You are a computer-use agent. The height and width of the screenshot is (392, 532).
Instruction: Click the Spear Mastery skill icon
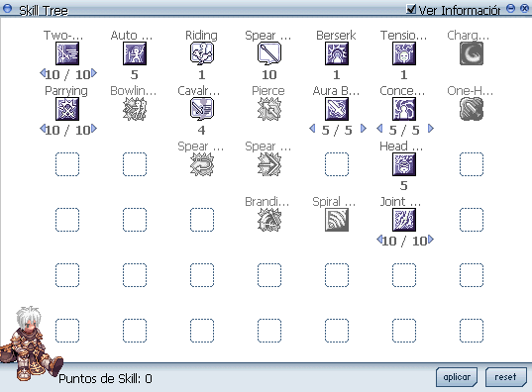[x=269, y=53]
